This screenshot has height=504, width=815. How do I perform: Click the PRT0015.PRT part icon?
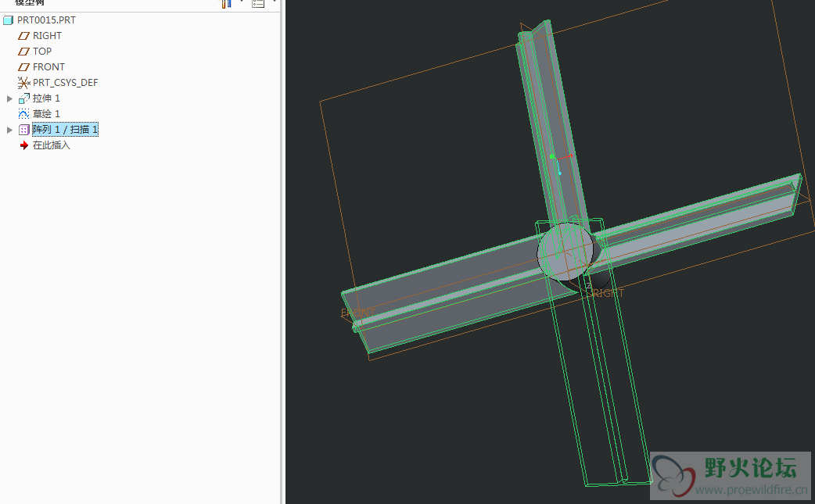point(9,20)
